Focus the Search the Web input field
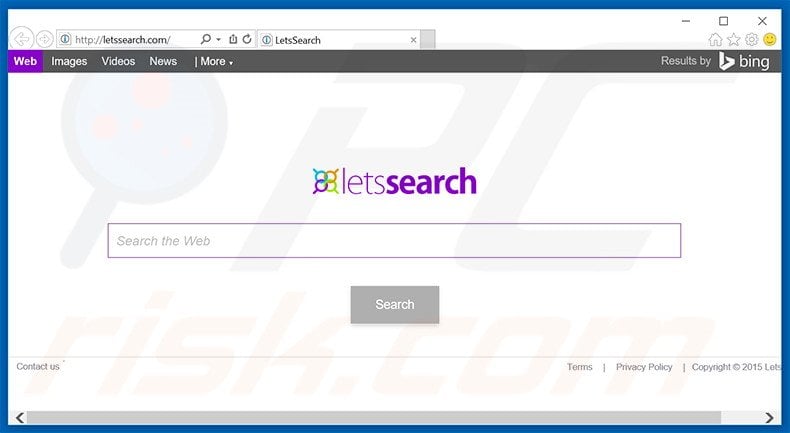 coord(394,240)
